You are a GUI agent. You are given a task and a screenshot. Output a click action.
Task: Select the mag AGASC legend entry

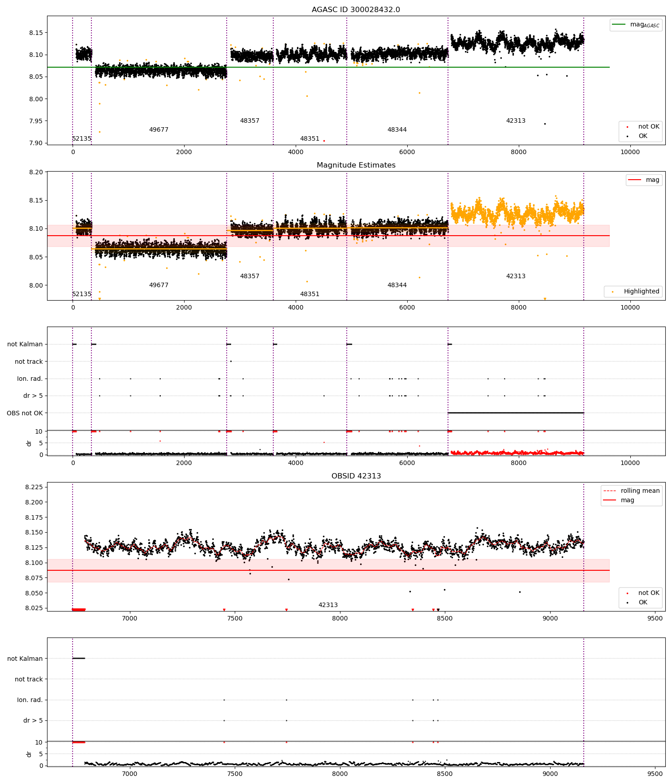pos(636,25)
